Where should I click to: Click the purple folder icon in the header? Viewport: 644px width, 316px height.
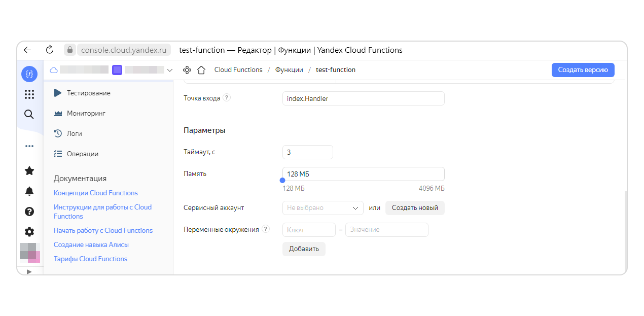tap(117, 70)
